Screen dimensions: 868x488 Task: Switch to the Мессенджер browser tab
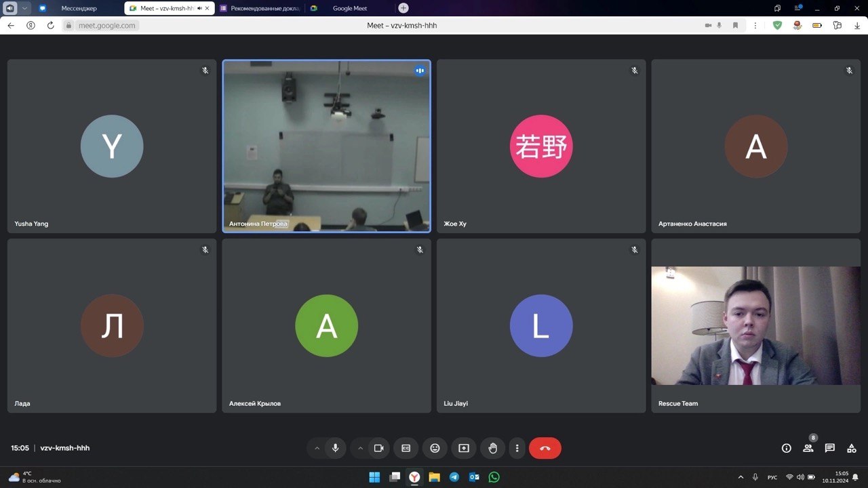click(x=78, y=8)
